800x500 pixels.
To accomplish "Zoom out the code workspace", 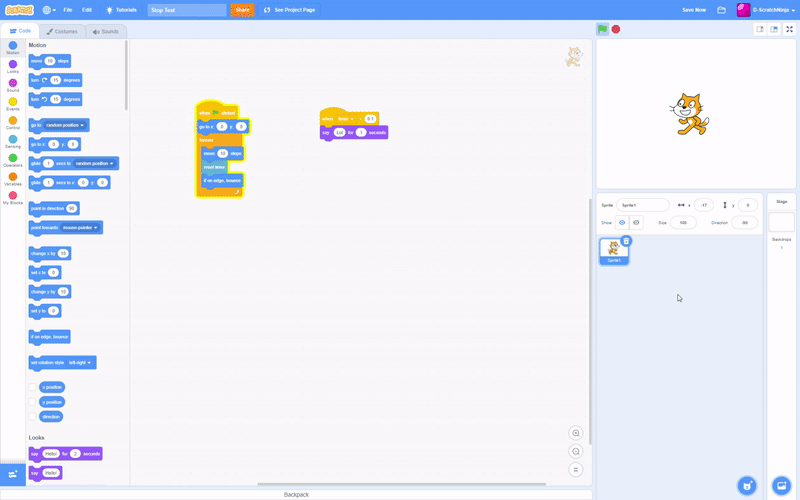I will coord(576,452).
